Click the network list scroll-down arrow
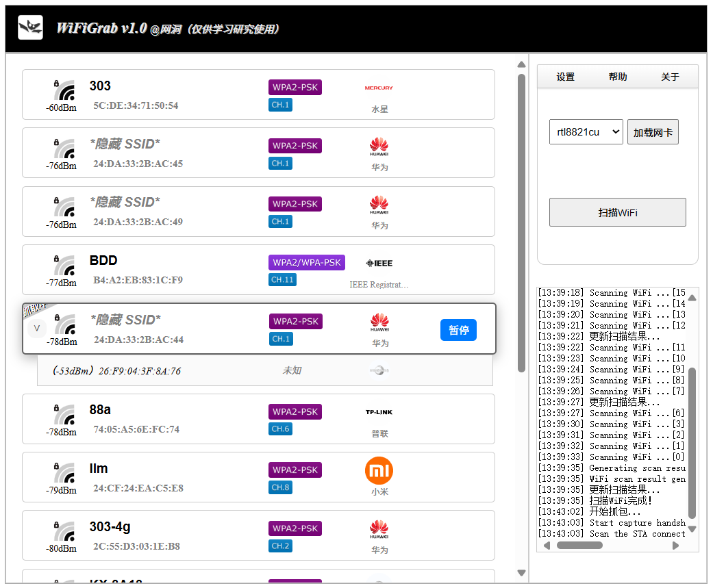Screen dimensions: 713x588 [521, 573]
